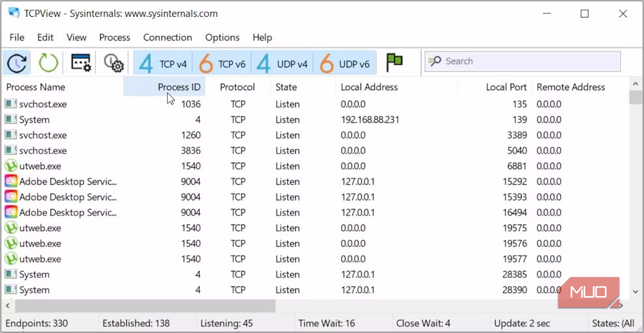Sort by Local Address column header
The height and width of the screenshot is (333, 644).
click(369, 87)
